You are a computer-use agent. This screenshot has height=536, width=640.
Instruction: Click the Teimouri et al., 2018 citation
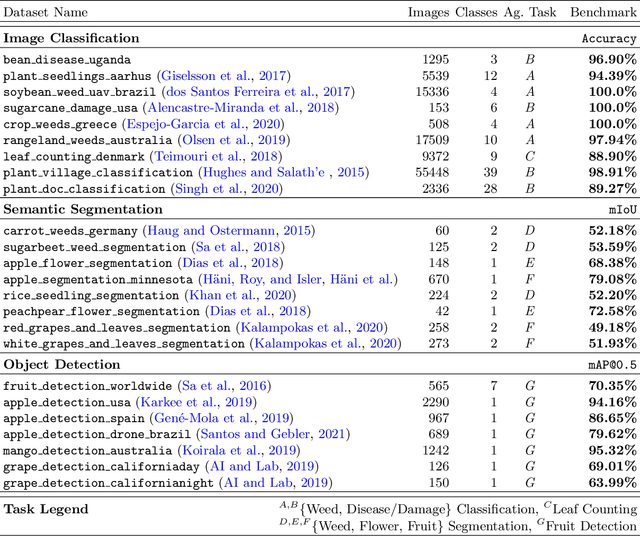(216, 156)
